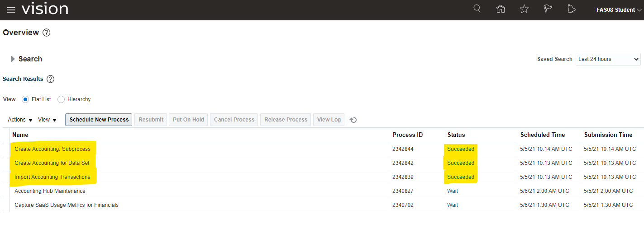Click the Schedule New Process button
The image size is (644, 229).
tap(99, 120)
